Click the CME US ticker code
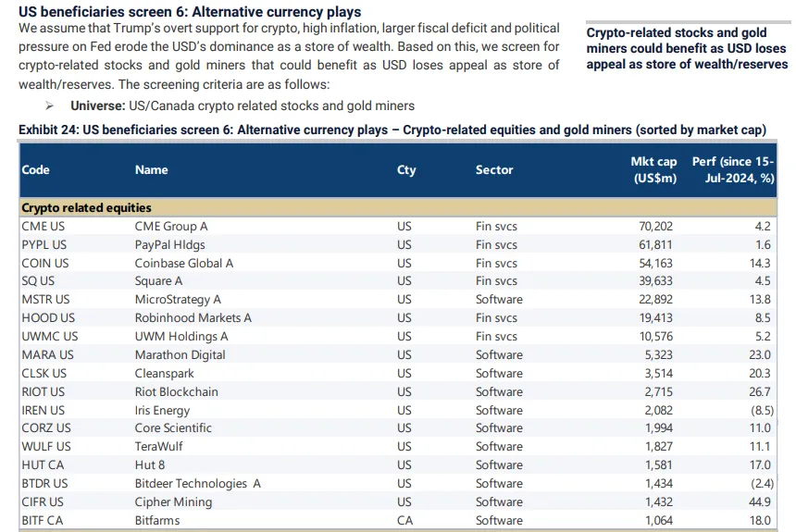 (x=44, y=227)
